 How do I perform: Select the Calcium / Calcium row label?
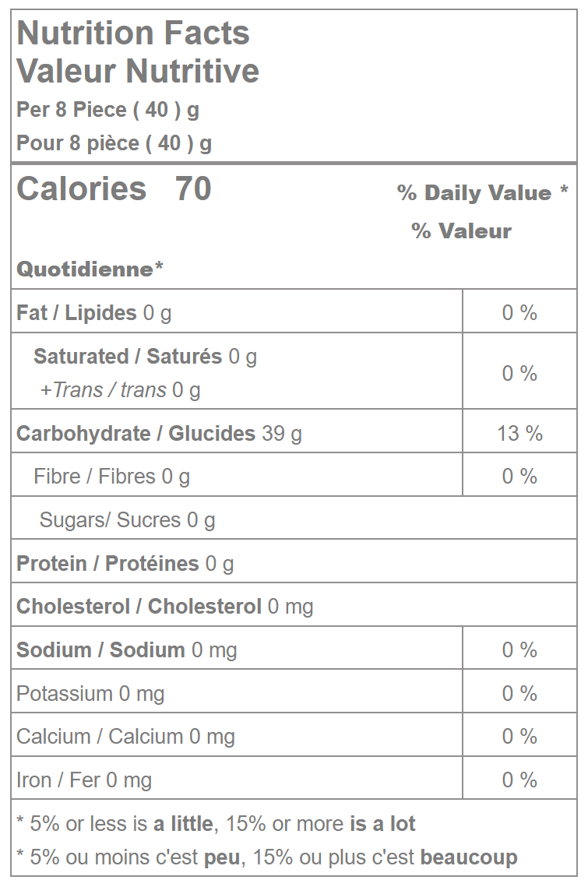pos(125,737)
